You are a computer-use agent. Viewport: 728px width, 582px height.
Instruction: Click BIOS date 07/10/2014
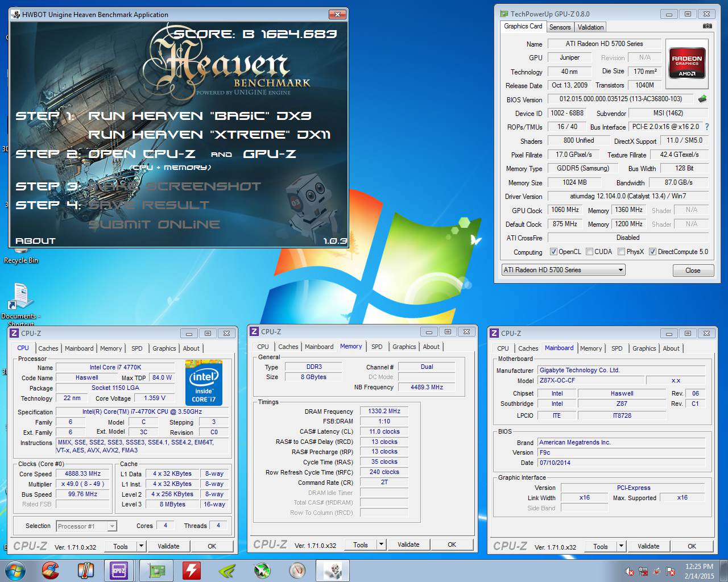tap(622, 463)
